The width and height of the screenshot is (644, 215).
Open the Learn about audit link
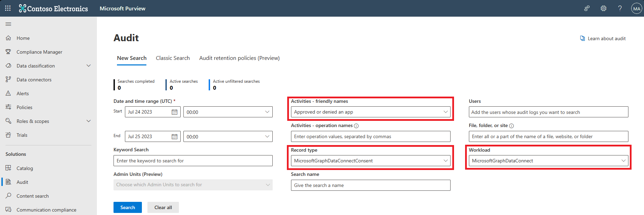pos(607,38)
